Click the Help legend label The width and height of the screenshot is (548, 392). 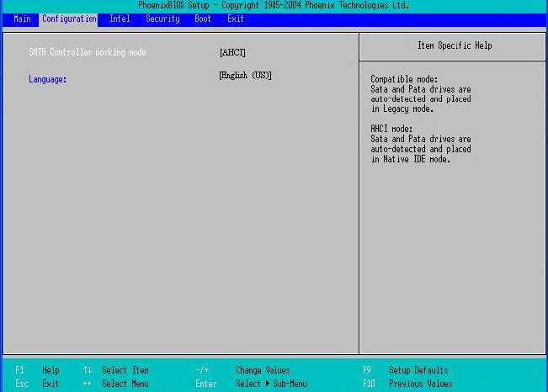[x=51, y=370]
